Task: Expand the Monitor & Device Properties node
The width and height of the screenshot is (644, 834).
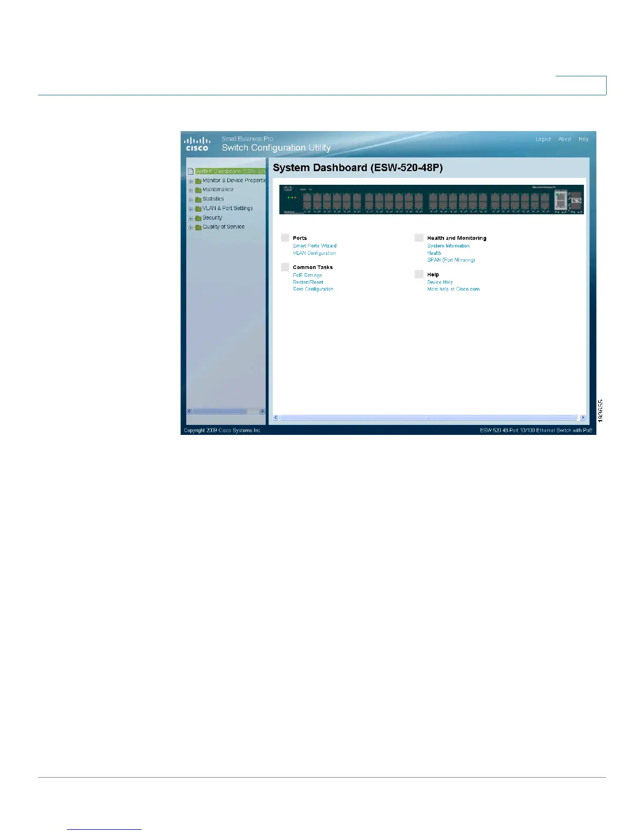Action: (x=191, y=181)
